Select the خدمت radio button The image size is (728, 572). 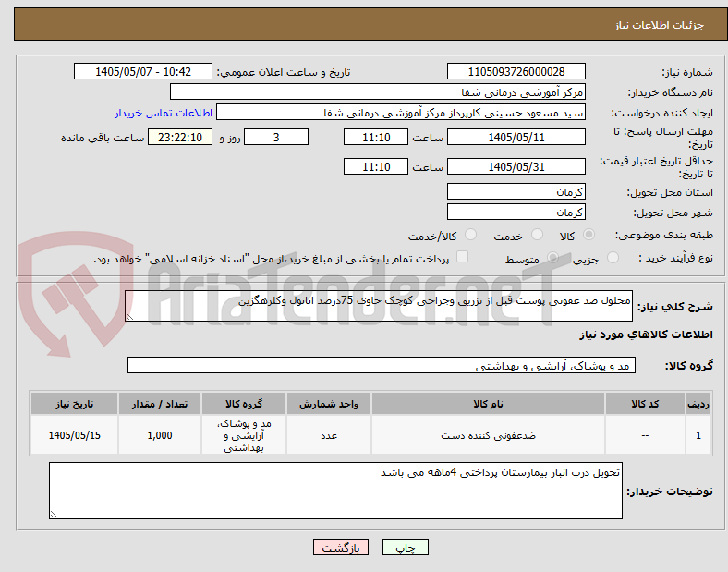(x=537, y=235)
